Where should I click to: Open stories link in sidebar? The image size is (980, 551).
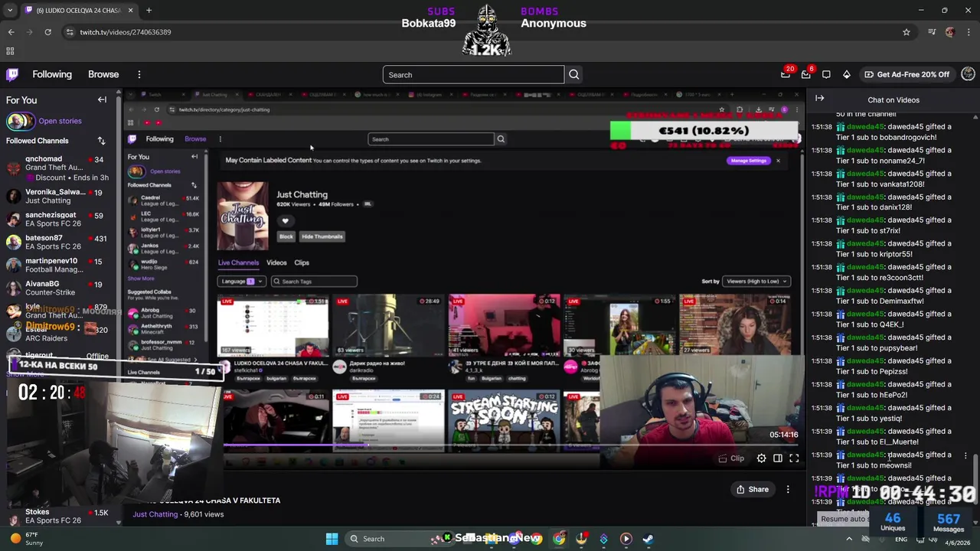[x=60, y=121]
